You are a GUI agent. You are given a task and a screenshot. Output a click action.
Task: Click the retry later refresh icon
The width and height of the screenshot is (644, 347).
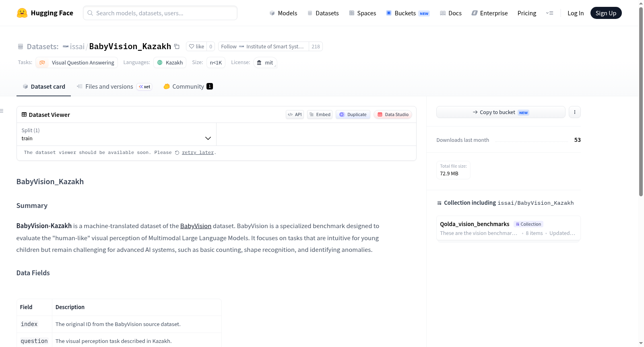coord(177,153)
